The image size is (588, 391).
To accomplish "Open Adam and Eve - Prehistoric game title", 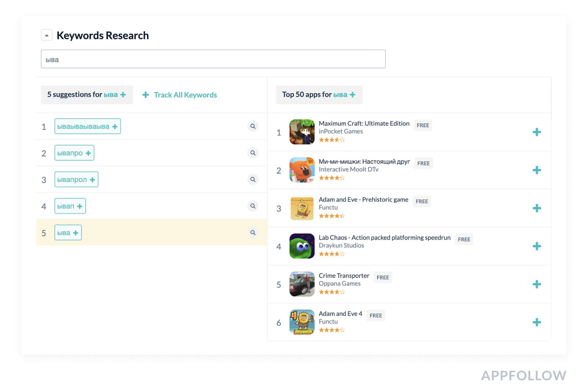I will [363, 200].
